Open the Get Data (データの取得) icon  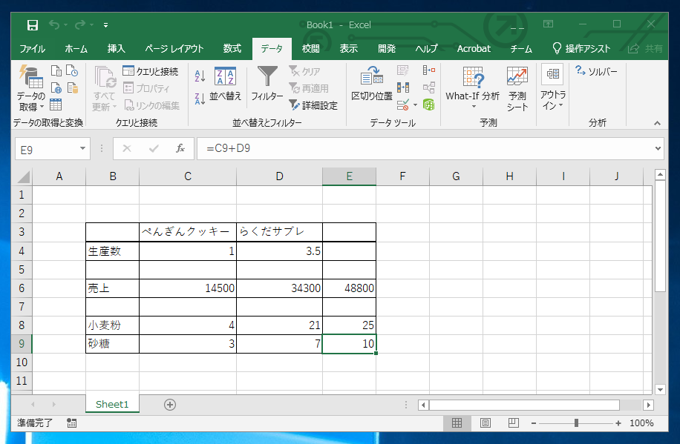(30, 88)
